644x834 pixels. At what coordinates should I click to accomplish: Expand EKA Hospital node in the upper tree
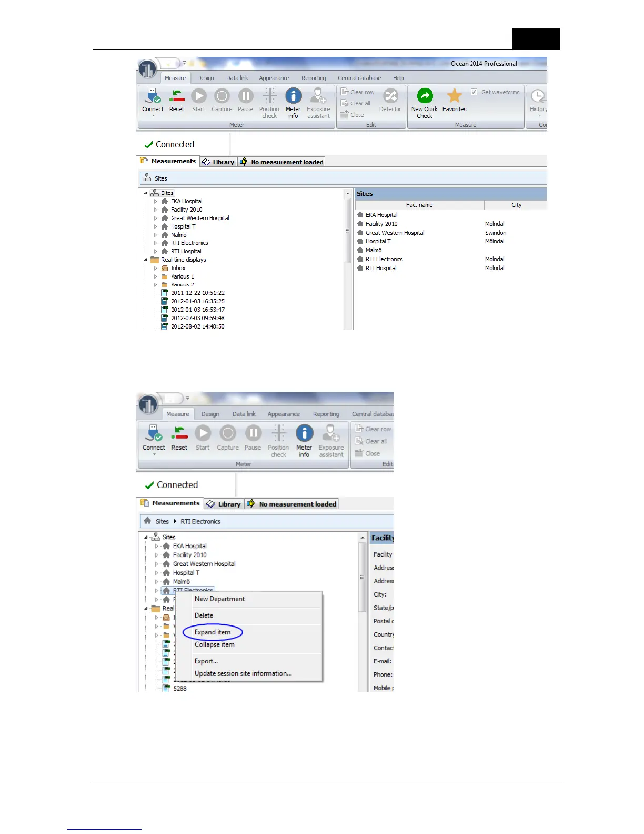(x=155, y=202)
